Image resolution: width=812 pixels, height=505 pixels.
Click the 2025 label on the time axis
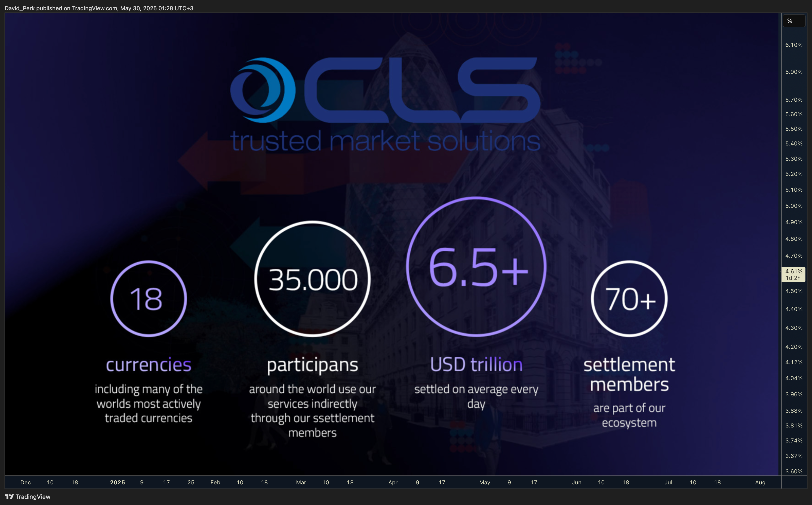(x=118, y=482)
